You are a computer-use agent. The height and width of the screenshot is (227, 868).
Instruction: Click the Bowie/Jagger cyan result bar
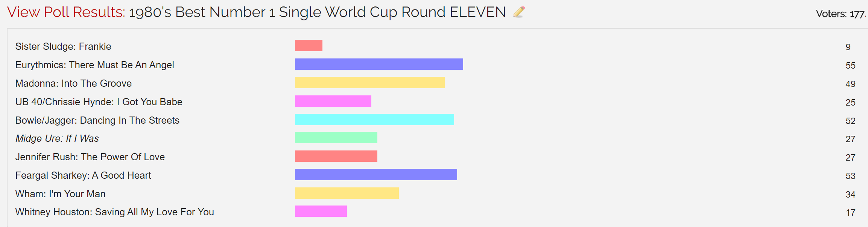point(374,120)
